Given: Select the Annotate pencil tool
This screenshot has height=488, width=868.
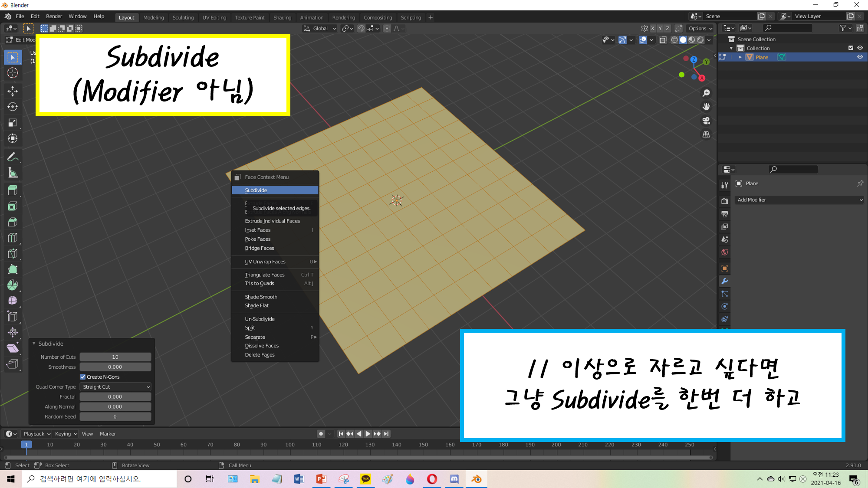Looking at the screenshot, I should (x=13, y=157).
